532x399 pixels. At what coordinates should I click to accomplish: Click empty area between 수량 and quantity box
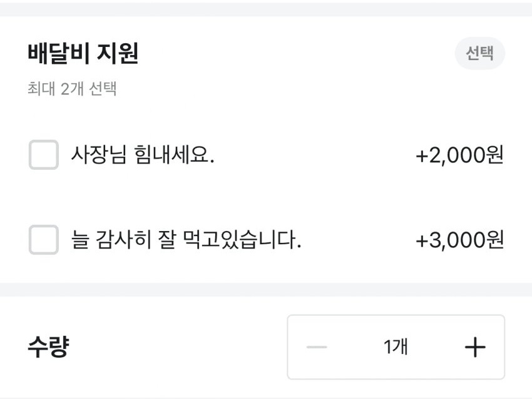coord(175,347)
